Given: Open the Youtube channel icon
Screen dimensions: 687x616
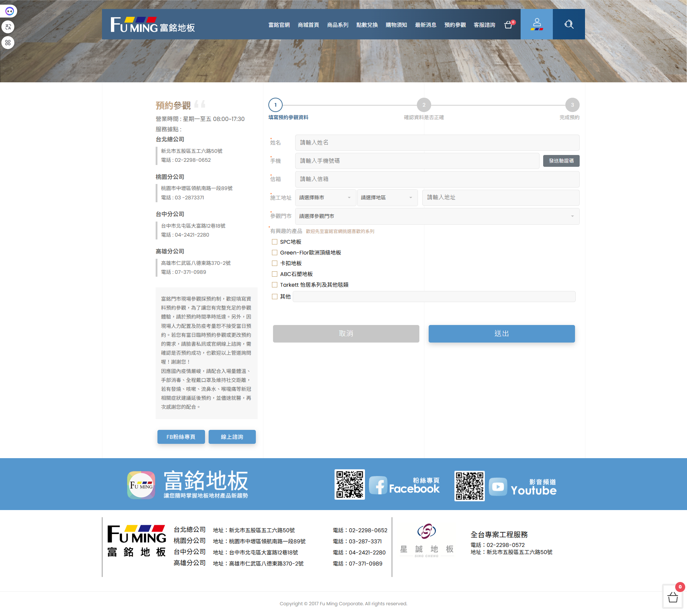Looking at the screenshot, I should tap(498, 487).
